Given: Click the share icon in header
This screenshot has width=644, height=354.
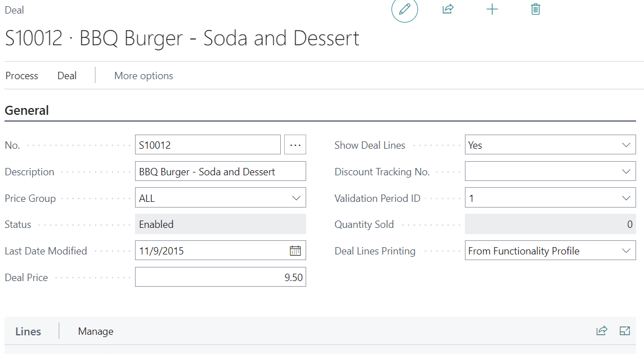Looking at the screenshot, I should 448,9.
